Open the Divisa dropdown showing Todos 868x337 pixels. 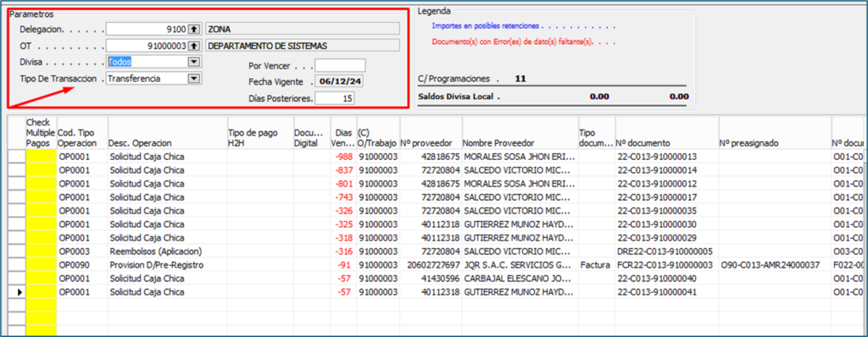point(193,62)
